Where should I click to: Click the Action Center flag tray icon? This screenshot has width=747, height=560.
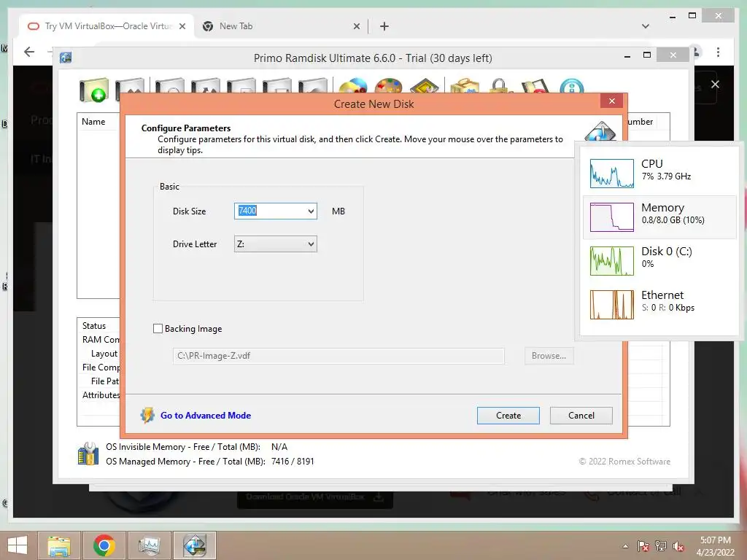pyautogui.click(x=643, y=546)
